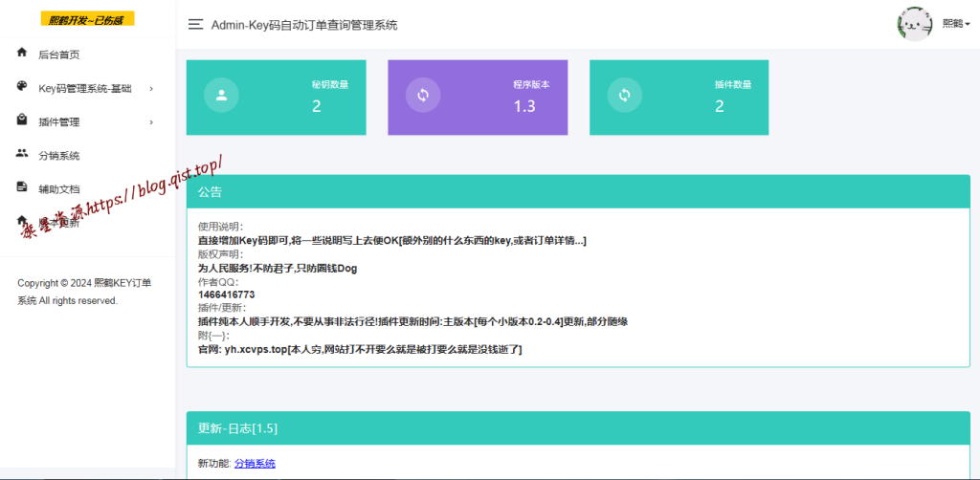Click the sync icon in 程序版本 card
This screenshot has width=980, height=480.
(422, 95)
